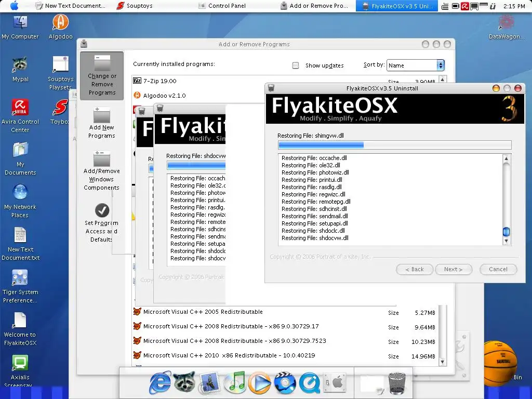This screenshot has height=399, width=532.
Task: Switch to New Text Document taskbar item
Action: 71,6
